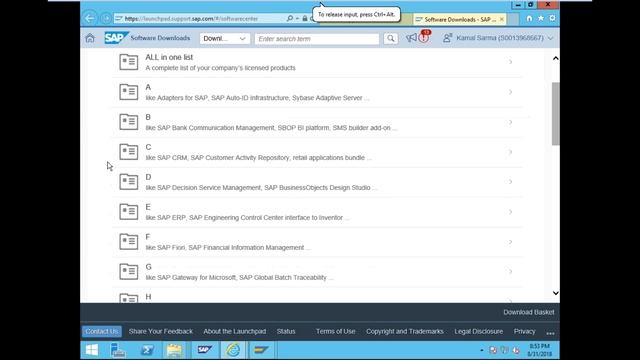This screenshot has height=360, width=640.
Task: Click the browser forward arrow
Action: point(106,18)
